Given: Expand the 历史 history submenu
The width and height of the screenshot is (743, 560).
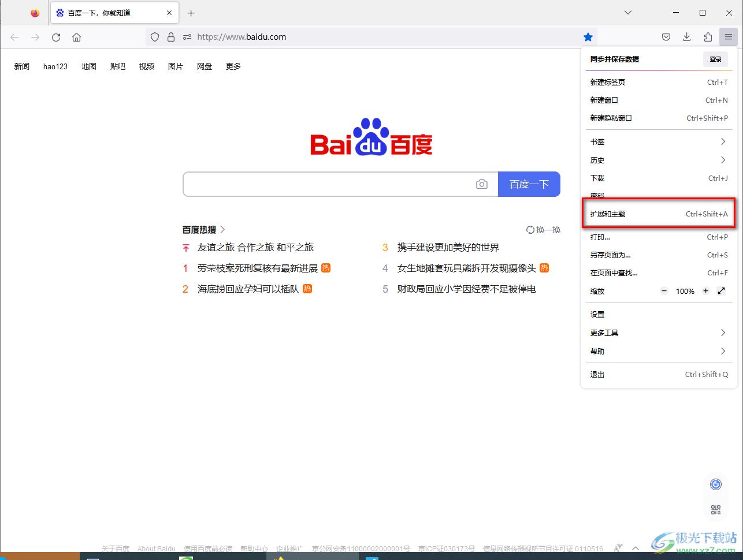Looking at the screenshot, I should (x=659, y=160).
